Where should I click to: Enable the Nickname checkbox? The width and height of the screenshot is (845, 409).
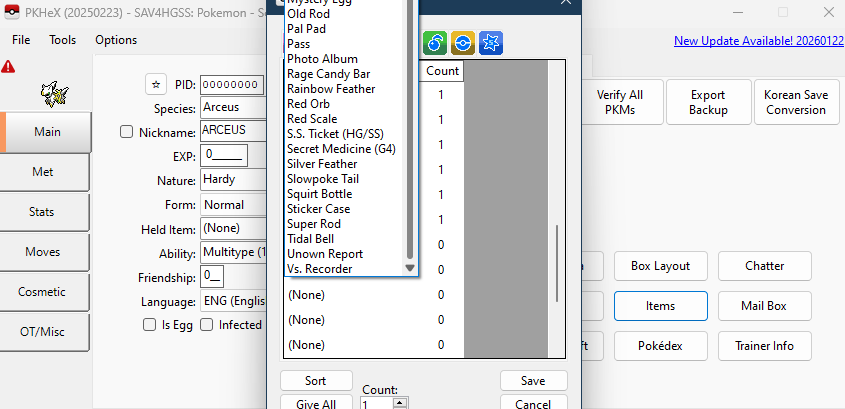click(x=126, y=132)
